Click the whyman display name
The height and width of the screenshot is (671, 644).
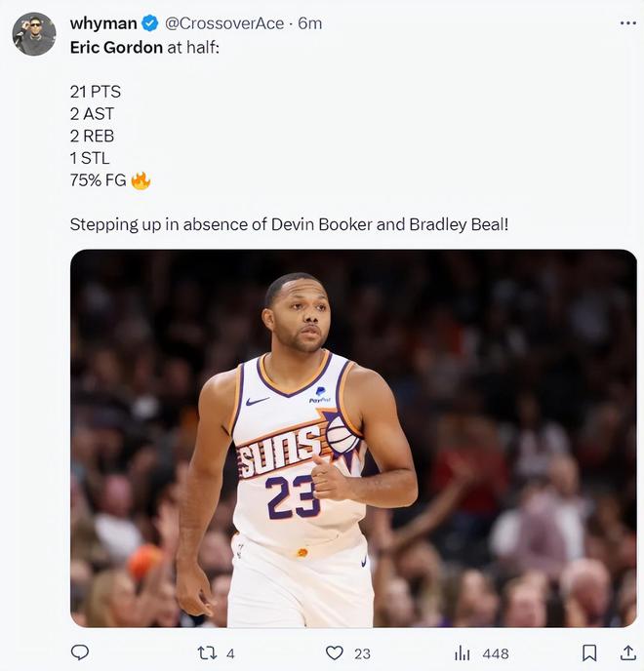(103, 23)
